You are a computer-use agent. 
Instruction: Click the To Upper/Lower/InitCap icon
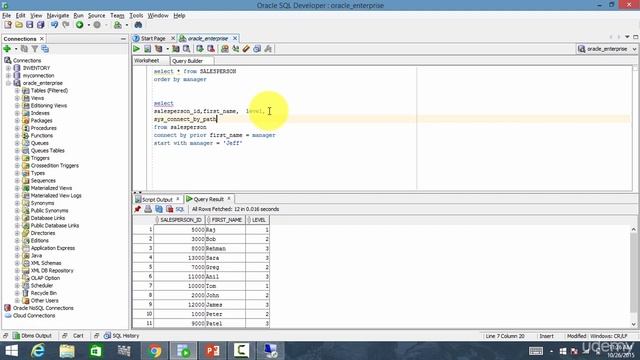pos(236,49)
